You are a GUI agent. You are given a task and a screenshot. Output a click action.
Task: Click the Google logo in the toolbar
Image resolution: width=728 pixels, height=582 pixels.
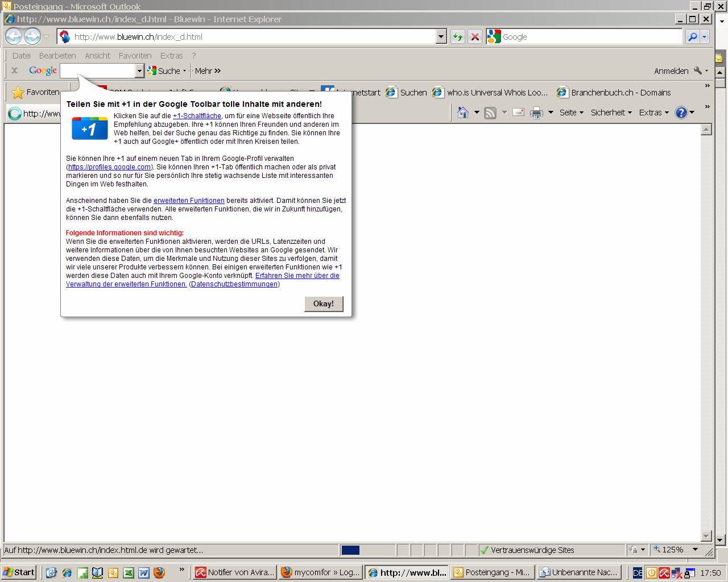[43, 70]
